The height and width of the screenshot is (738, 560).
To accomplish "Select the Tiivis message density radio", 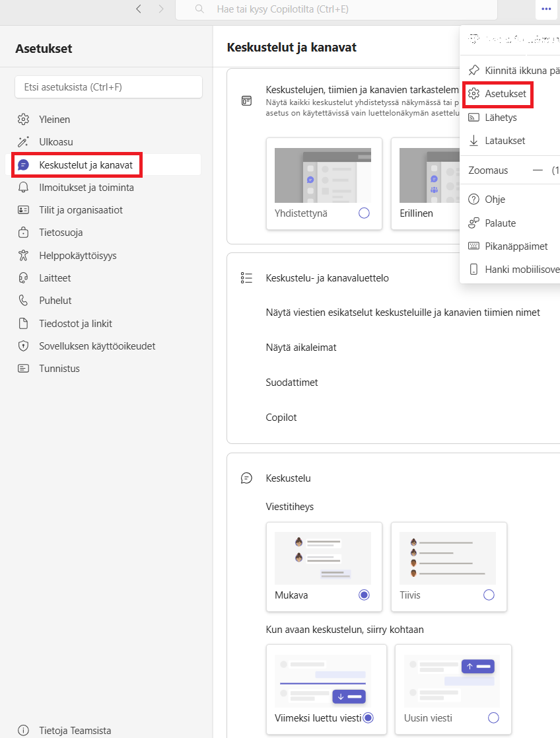I will pyautogui.click(x=489, y=595).
